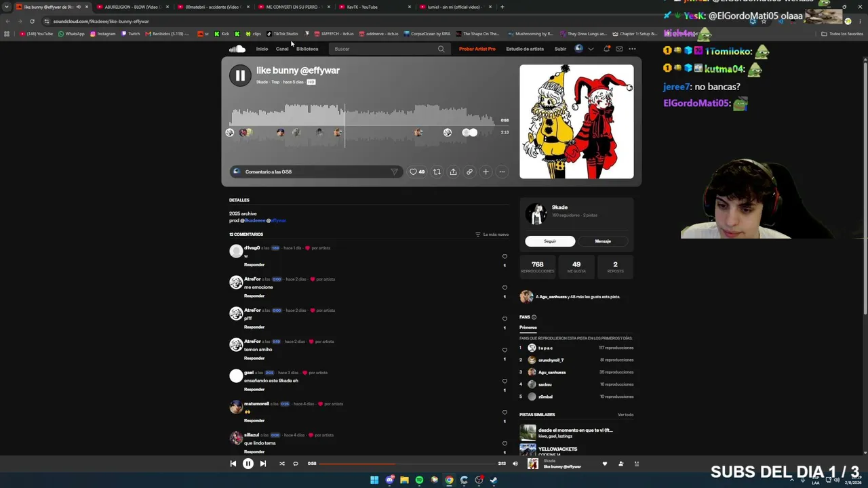Open the WhatsApp bookmark

[x=71, y=34]
